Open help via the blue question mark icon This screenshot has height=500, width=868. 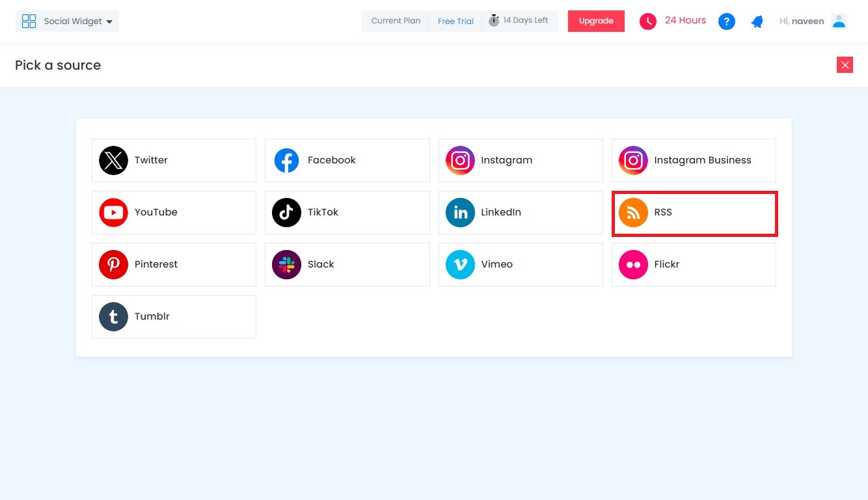727,21
